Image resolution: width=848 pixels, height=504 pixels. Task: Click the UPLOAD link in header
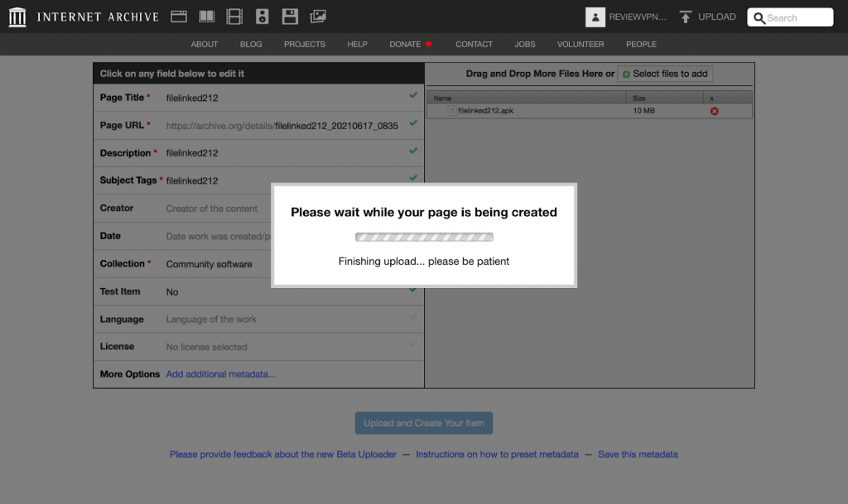[716, 17]
